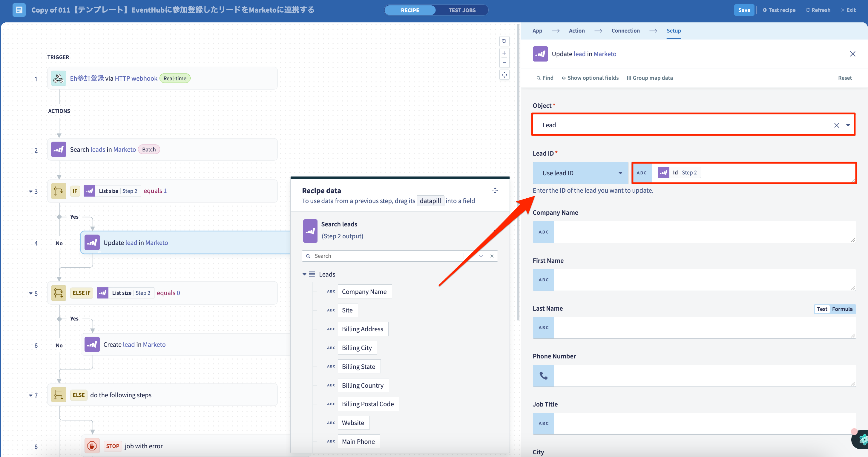Go to the Connection setup tab
868x457 pixels.
(625, 31)
